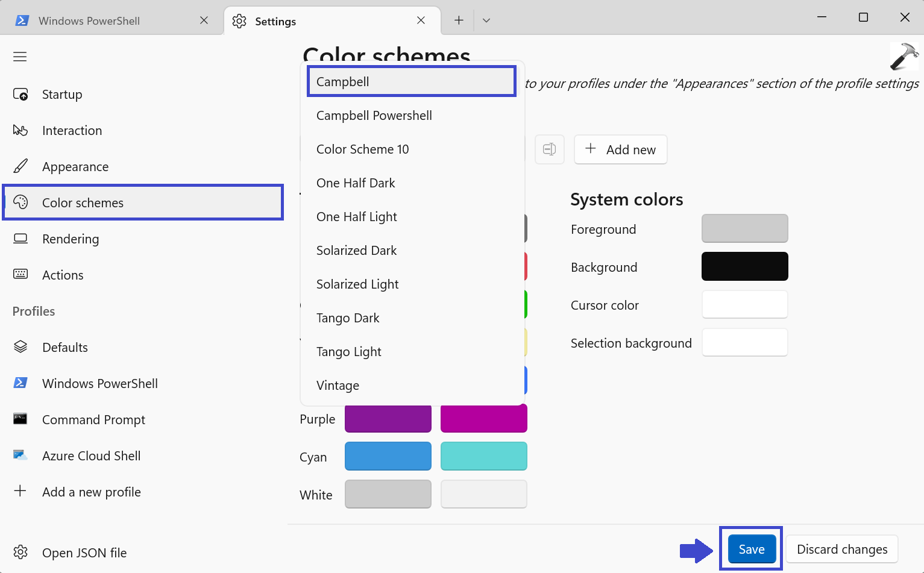Viewport: 924px width, 573px height.
Task: Open the Interaction settings page
Action: [72, 131]
